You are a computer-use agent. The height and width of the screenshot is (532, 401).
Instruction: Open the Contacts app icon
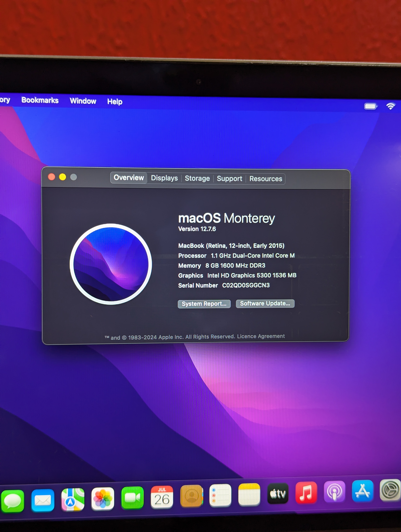(192, 496)
